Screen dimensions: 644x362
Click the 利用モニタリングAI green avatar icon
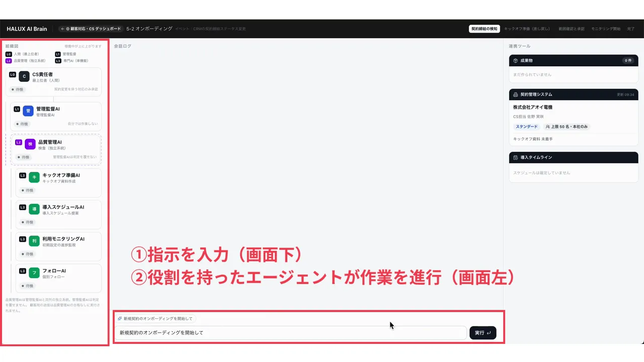coord(34,241)
